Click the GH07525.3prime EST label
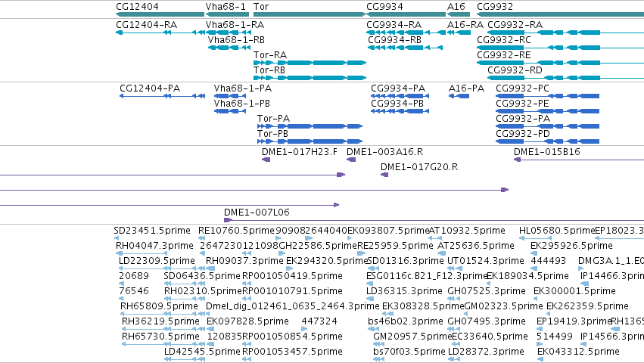This screenshot has height=363, width=644. (487, 291)
